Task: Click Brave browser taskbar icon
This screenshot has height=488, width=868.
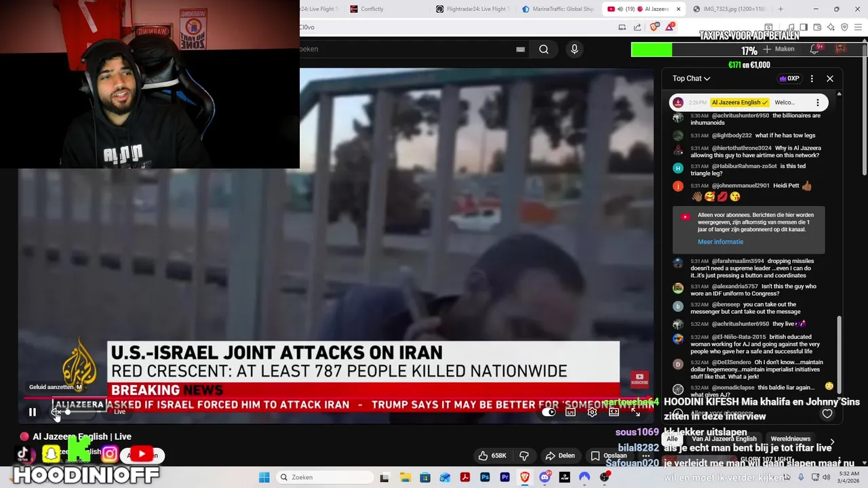Action: [x=525, y=477]
